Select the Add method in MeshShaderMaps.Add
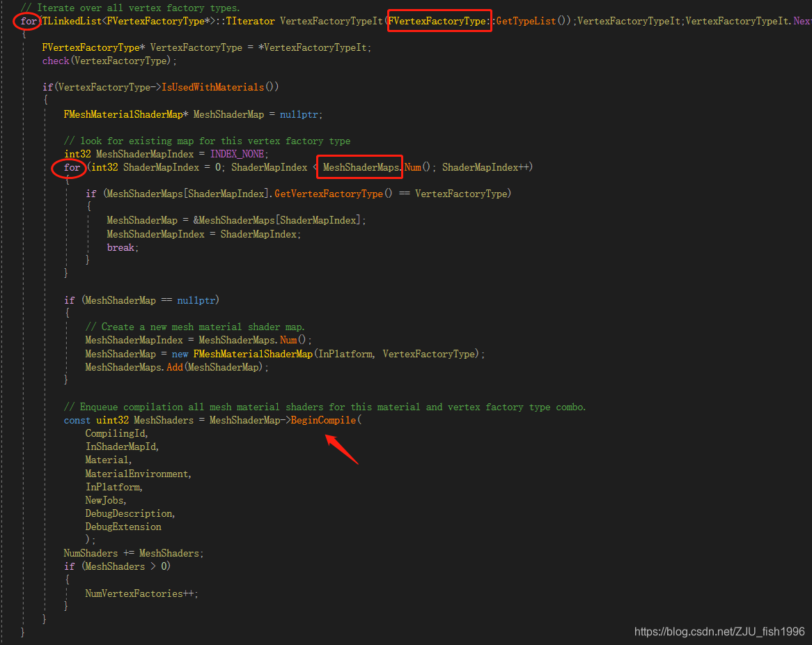 pos(175,367)
